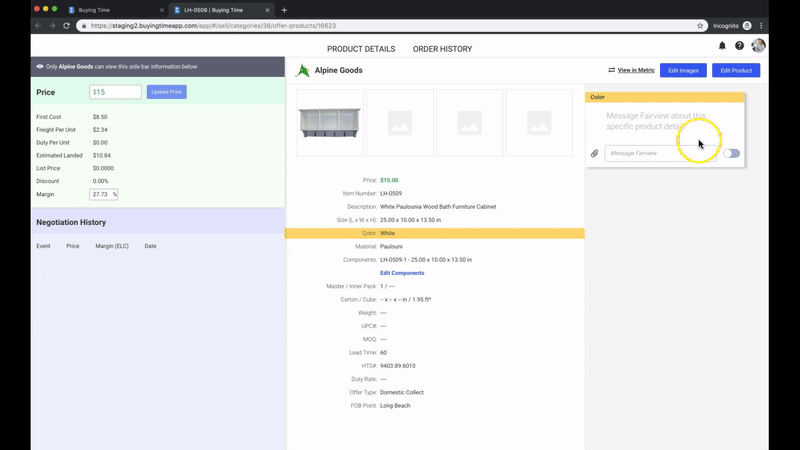Click the Price input field
800x450 pixels.
tap(115, 92)
